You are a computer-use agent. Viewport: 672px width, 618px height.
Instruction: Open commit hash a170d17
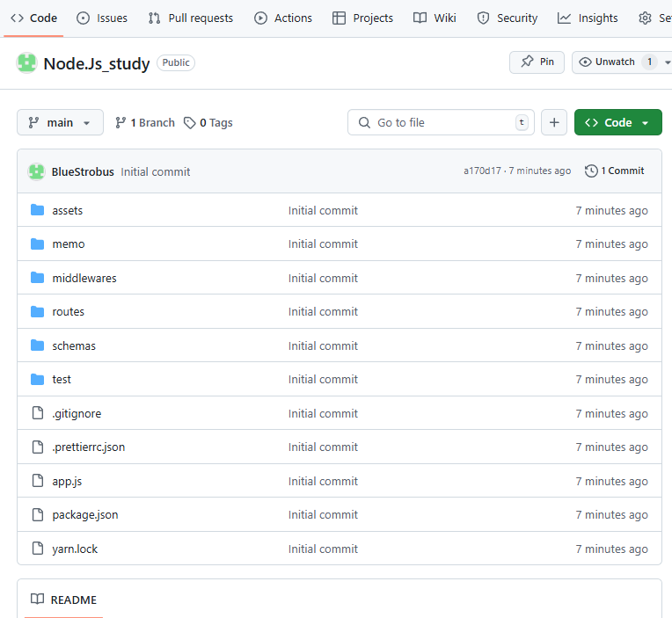coord(482,171)
